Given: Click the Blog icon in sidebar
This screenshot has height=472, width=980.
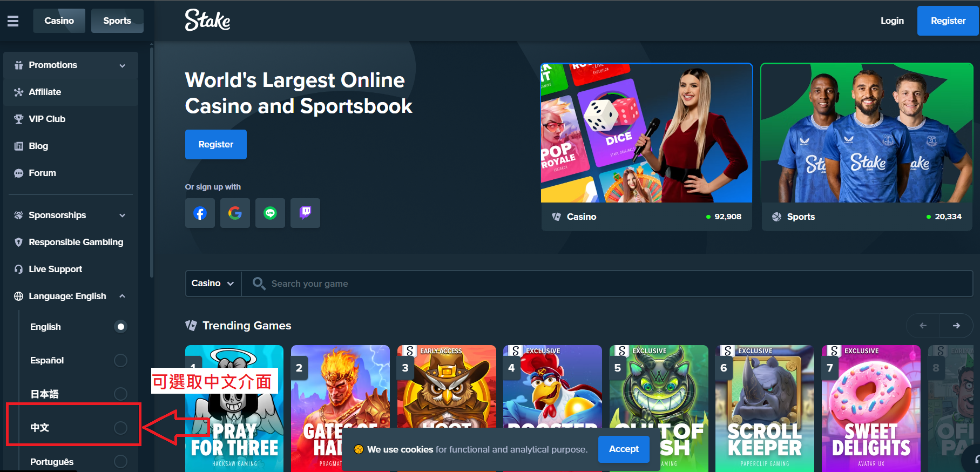Looking at the screenshot, I should (19, 146).
